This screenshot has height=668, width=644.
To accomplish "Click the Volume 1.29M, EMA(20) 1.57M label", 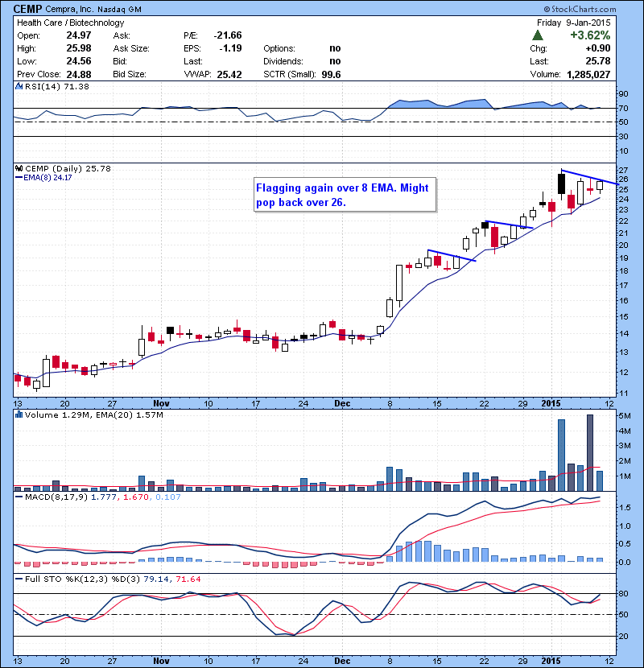I will click(x=93, y=414).
